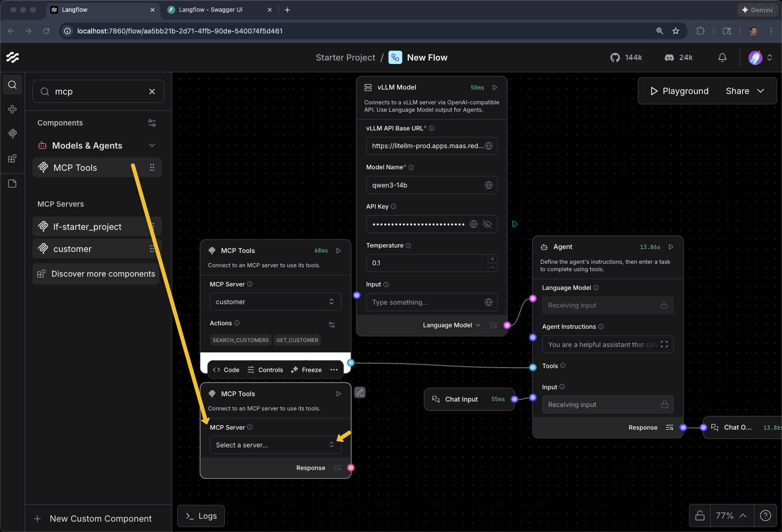782x532 pixels.
Task: Click the Logs button
Action: [201, 516]
